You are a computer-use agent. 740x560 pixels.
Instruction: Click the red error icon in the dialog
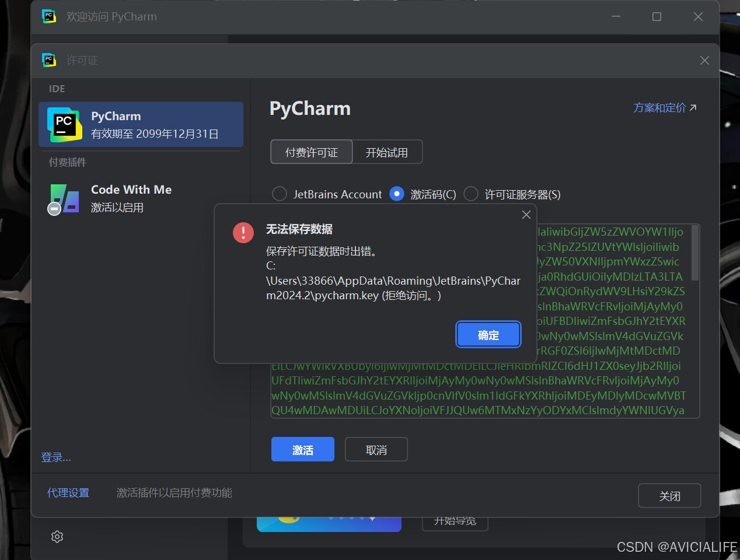[243, 233]
